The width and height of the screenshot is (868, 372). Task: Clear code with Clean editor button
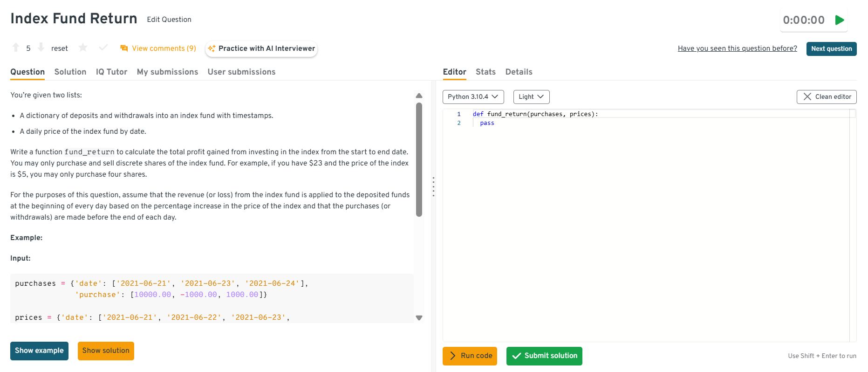click(827, 97)
